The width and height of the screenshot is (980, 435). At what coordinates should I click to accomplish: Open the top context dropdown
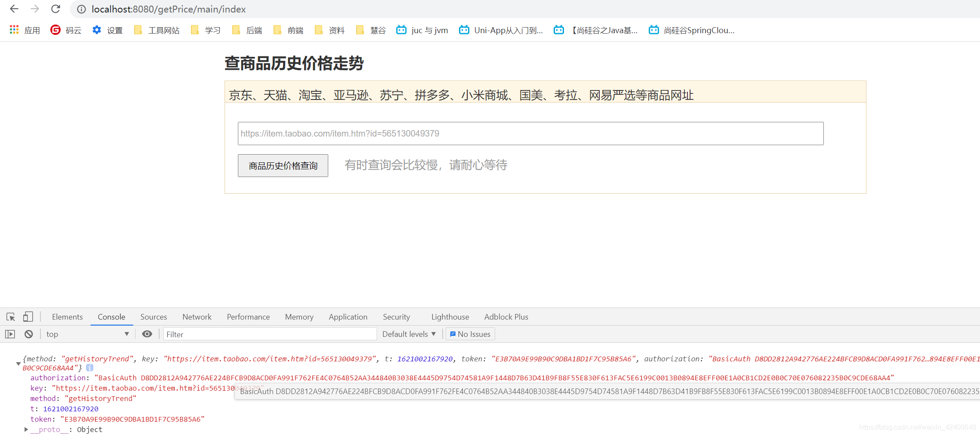87,334
